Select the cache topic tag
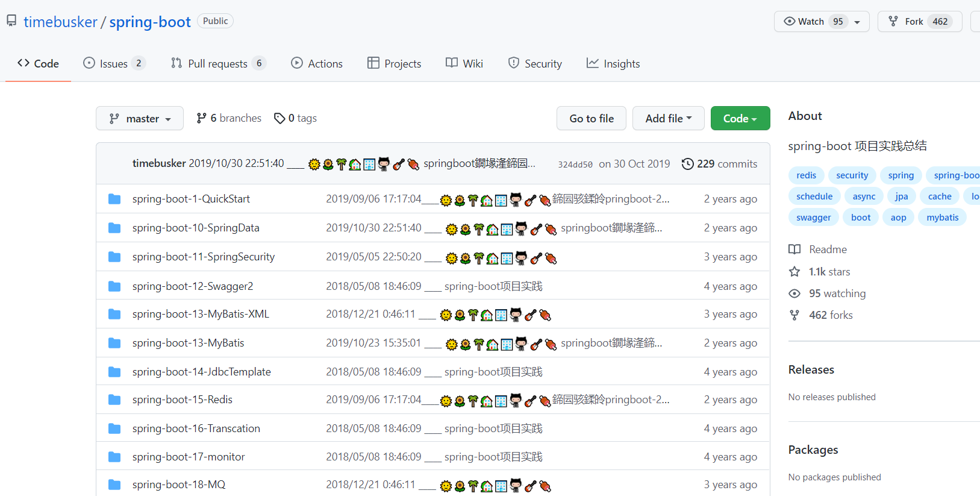Viewport: 980px width, 496px height. pos(940,196)
